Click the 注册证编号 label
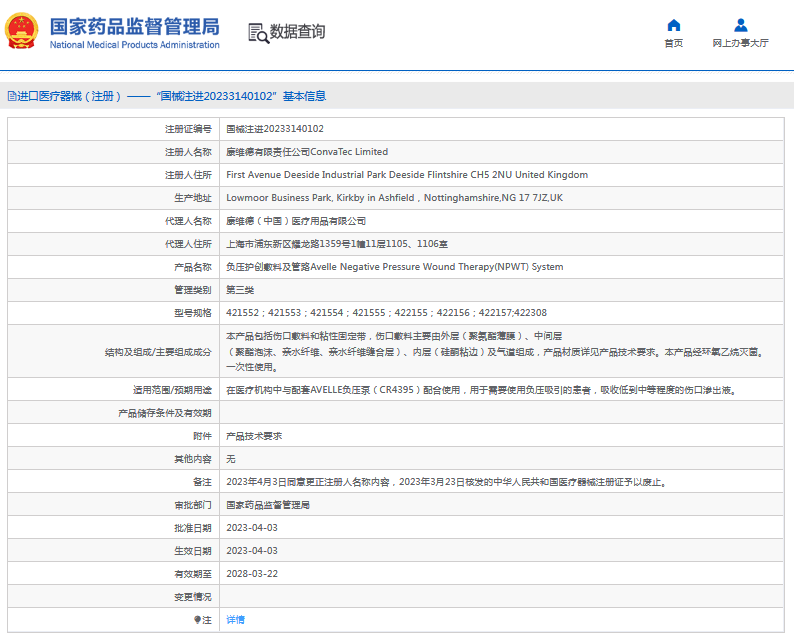794x634 pixels. tap(188, 129)
